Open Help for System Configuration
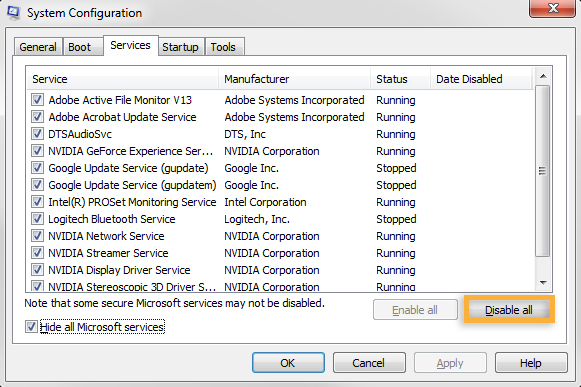581x387 pixels. tap(531, 363)
